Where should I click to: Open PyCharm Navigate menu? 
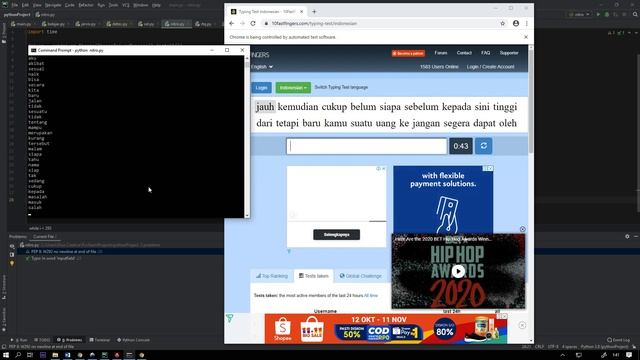pos(53,5)
